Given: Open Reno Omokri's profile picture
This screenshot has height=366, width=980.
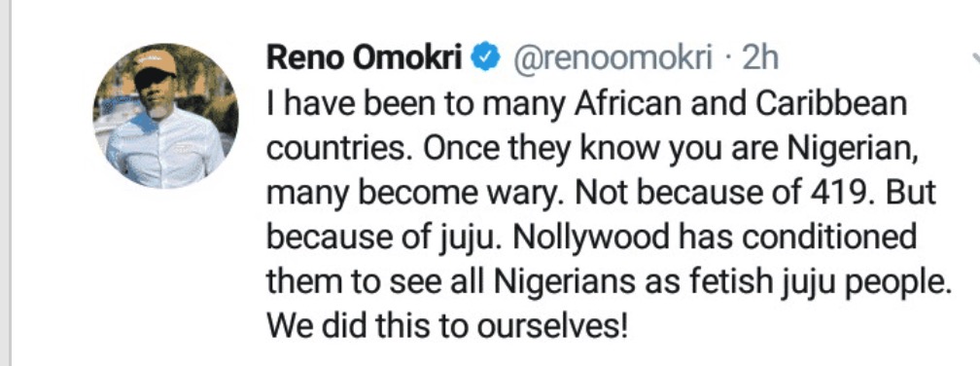Looking at the screenshot, I should (165, 116).
